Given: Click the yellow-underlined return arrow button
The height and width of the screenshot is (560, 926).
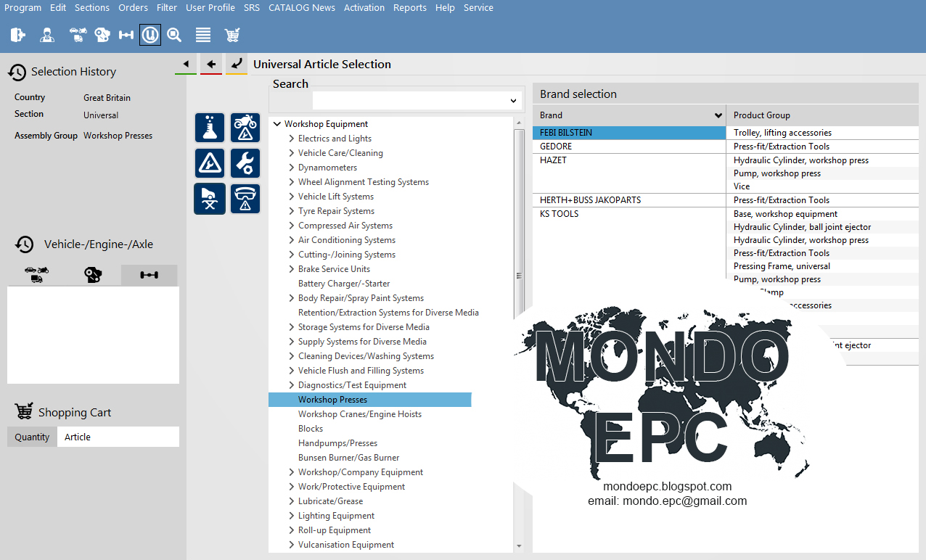Looking at the screenshot, I should 237,64.
